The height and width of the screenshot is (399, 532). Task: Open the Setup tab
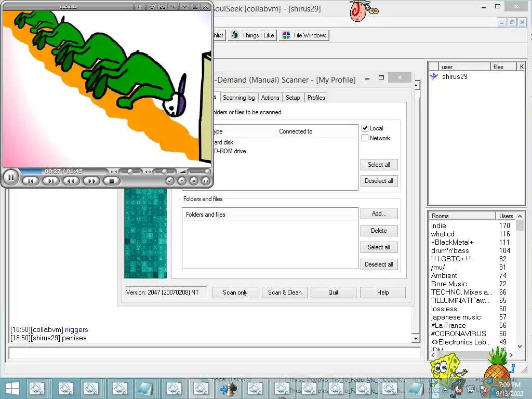point(293,98)
